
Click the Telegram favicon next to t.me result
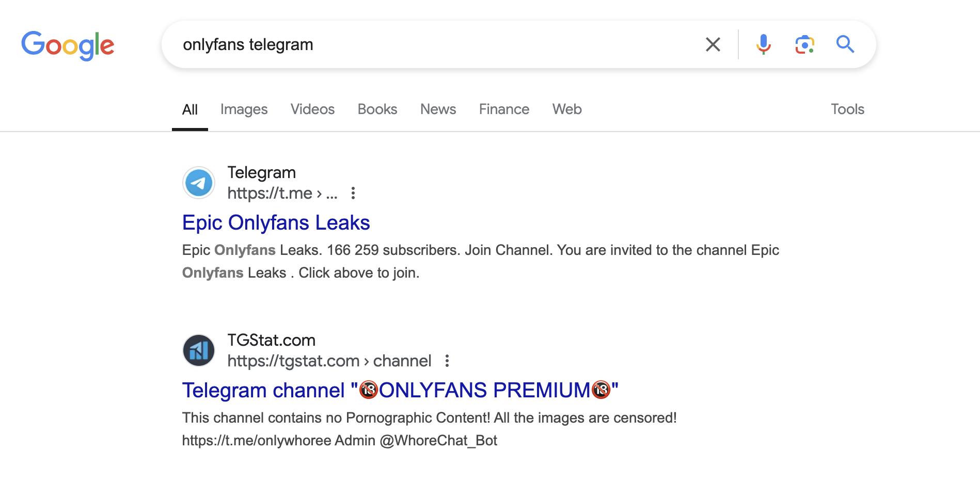198,183
